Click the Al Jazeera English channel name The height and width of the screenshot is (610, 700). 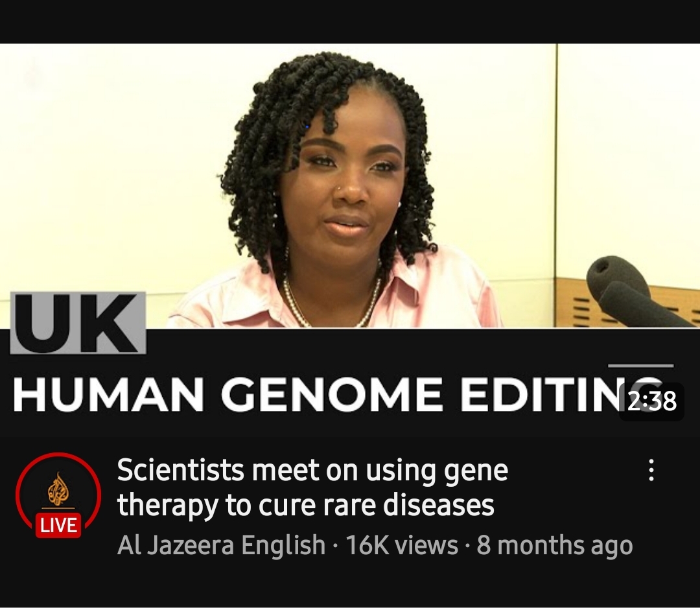point(221,545)
